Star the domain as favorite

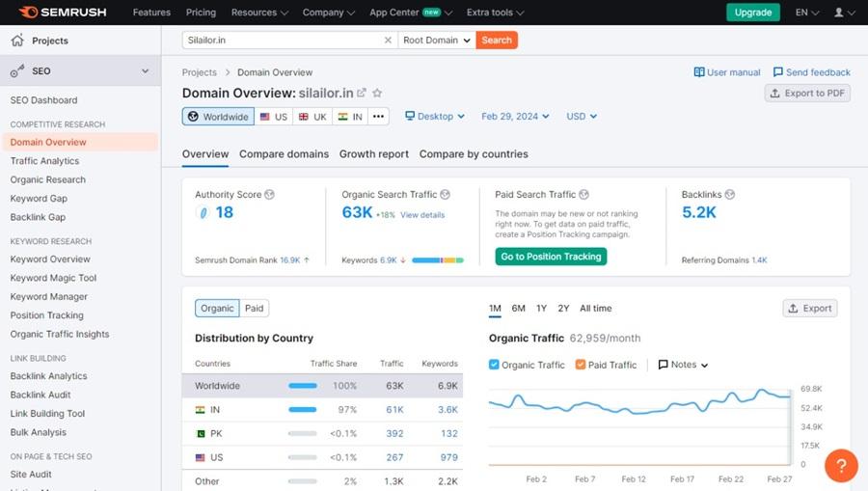377,93
